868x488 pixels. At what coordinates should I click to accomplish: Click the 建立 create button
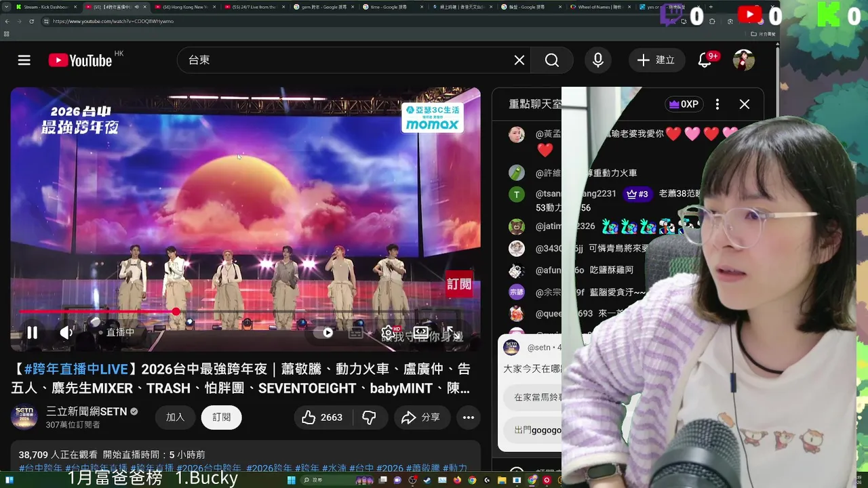pos(656,60)
